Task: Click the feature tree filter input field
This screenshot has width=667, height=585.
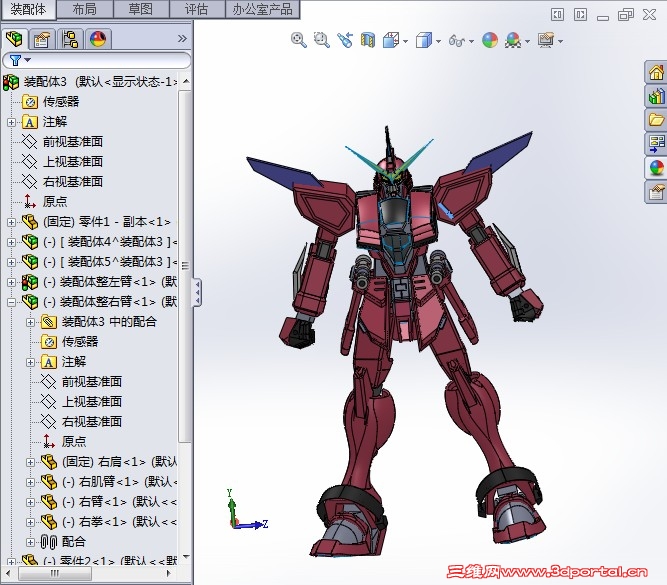Action: point(97,60)
